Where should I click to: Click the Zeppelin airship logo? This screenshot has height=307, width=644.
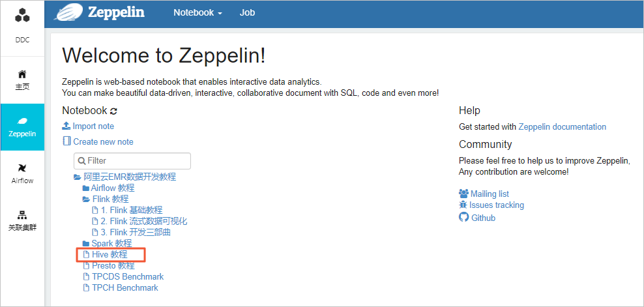pyautogui.click(x=69, y=12)
